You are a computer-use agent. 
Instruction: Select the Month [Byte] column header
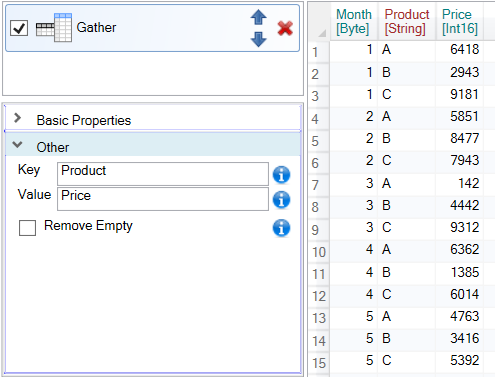click(x=354, y=21)
